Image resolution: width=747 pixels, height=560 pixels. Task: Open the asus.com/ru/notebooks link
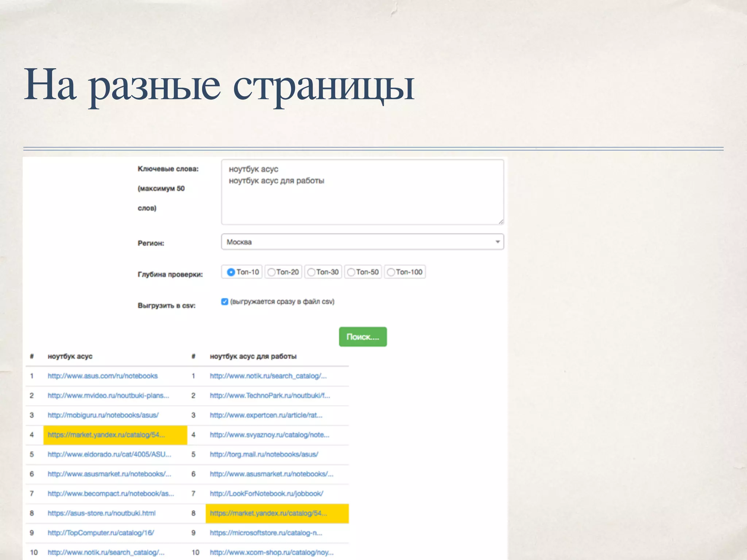pos(102,376)
